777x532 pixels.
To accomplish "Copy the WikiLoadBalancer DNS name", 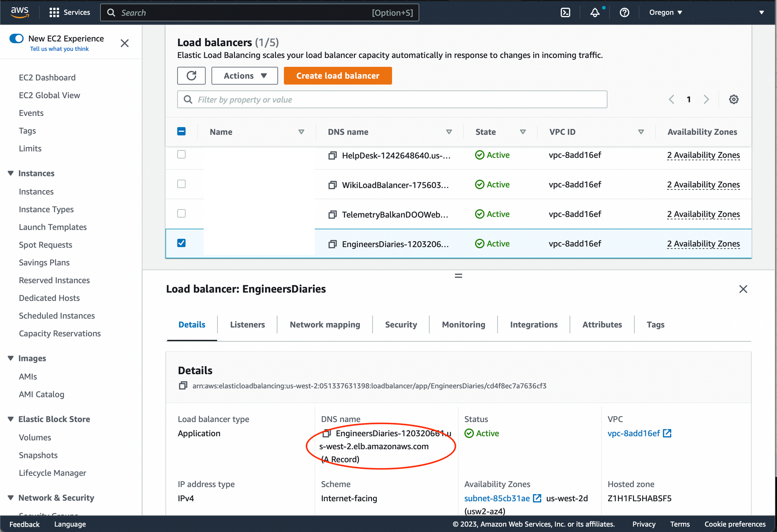I will (333, 185).
